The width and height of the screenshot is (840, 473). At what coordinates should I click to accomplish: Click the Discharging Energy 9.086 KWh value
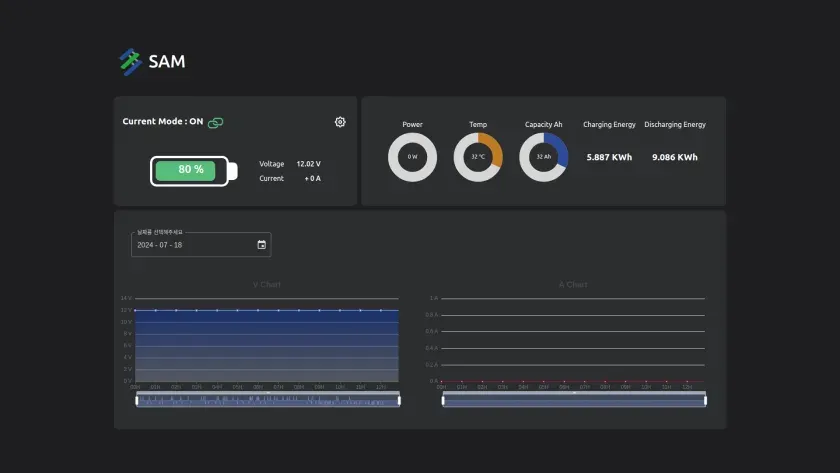pos(674,157)
